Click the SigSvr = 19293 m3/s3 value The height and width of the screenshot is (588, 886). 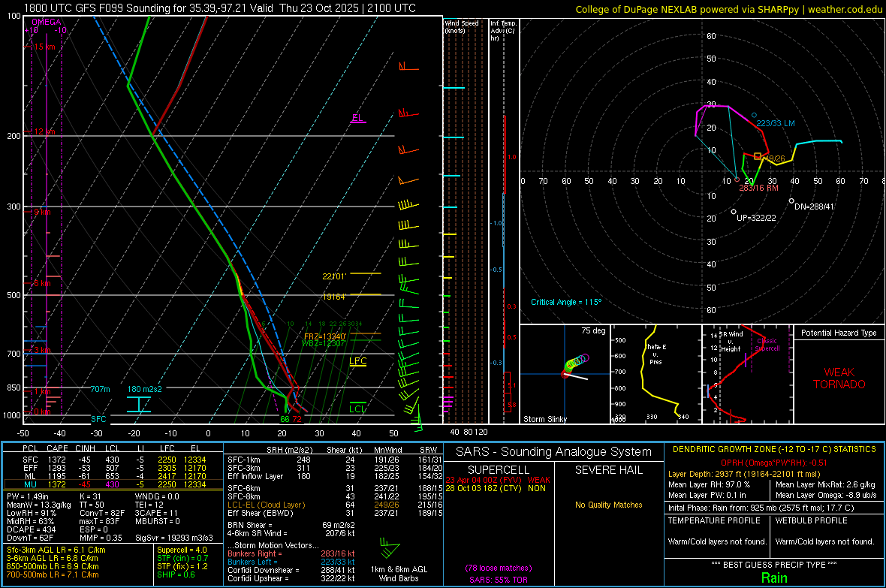(x=174, y=538)
